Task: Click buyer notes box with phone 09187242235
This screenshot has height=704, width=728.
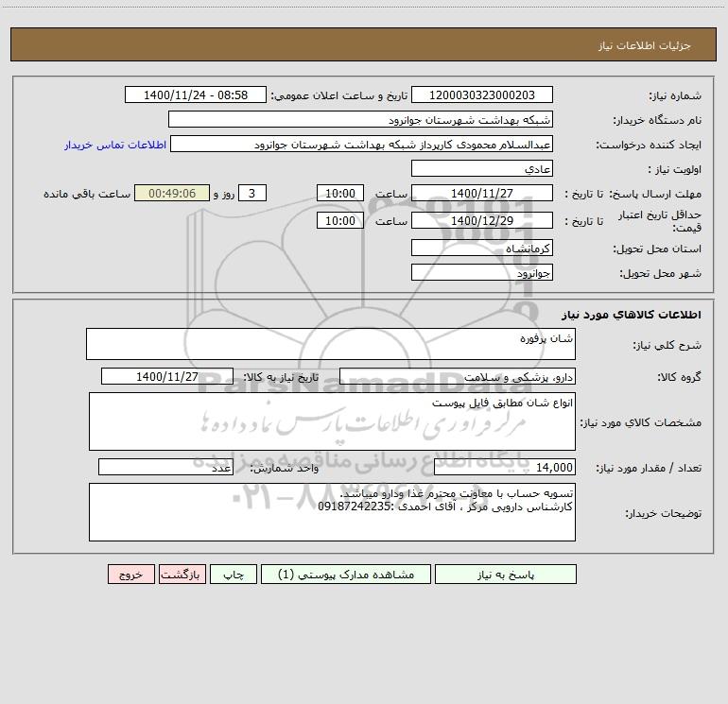Action: click(x=332, y=512)
